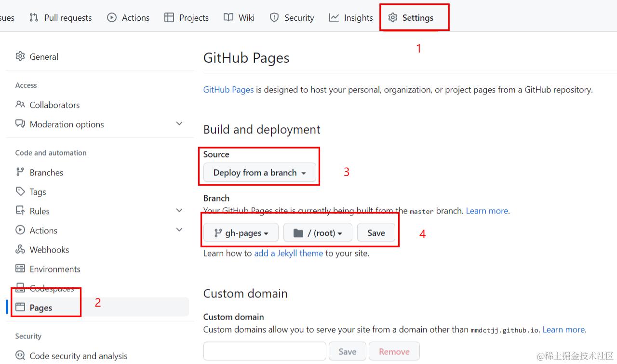
Task: Open the add a Jekyll theme link
Action: pos(288,253)
